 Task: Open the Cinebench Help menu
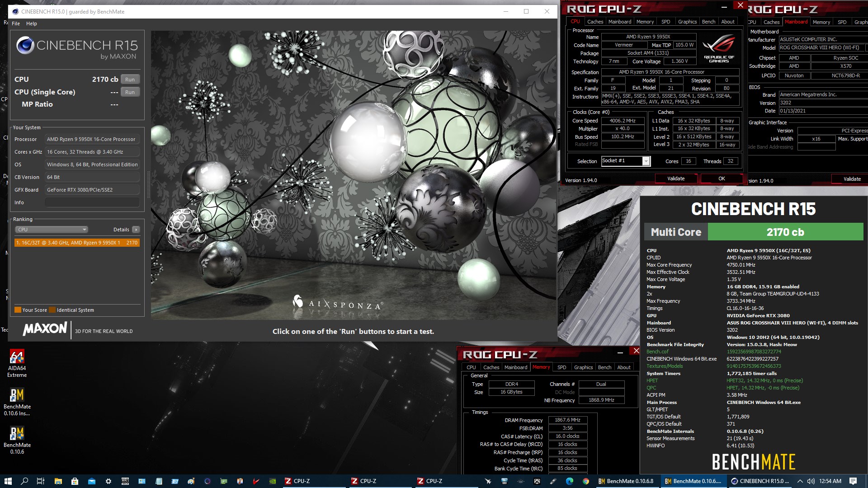click(x=32, y=23)
